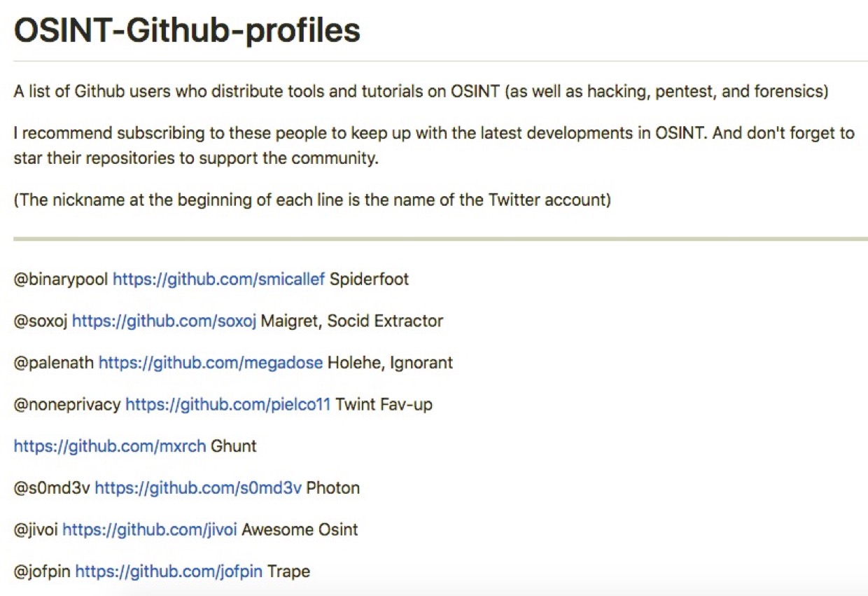Viewport: 868px width, 596px height.
Task: Open the smicallef GitHub profile link
Action: 218,279
